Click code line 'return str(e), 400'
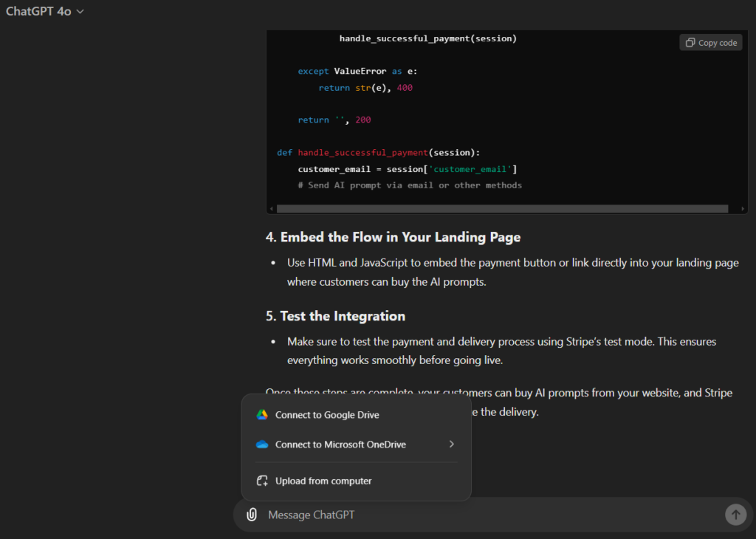Screen dimensions: 756x539 coord(365,88)
